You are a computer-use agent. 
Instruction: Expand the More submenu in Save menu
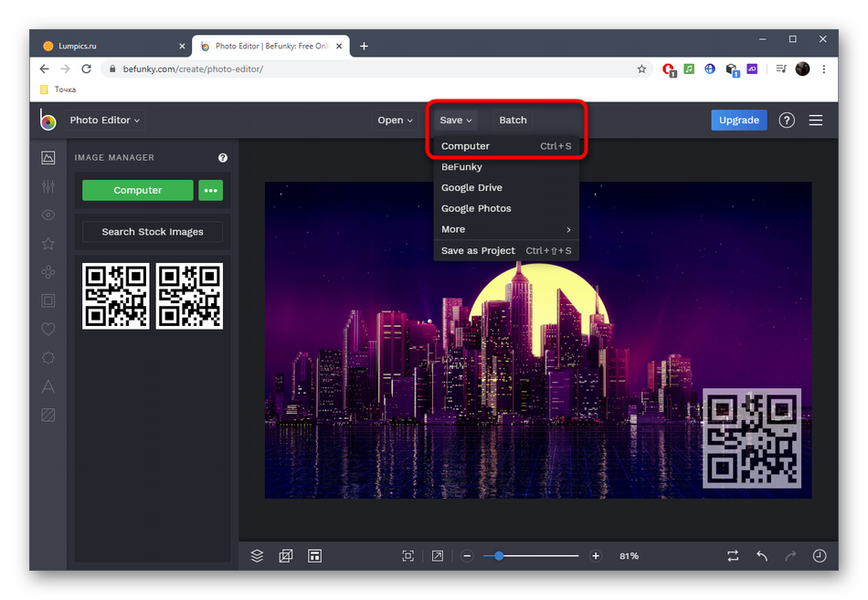pos(505,229)
